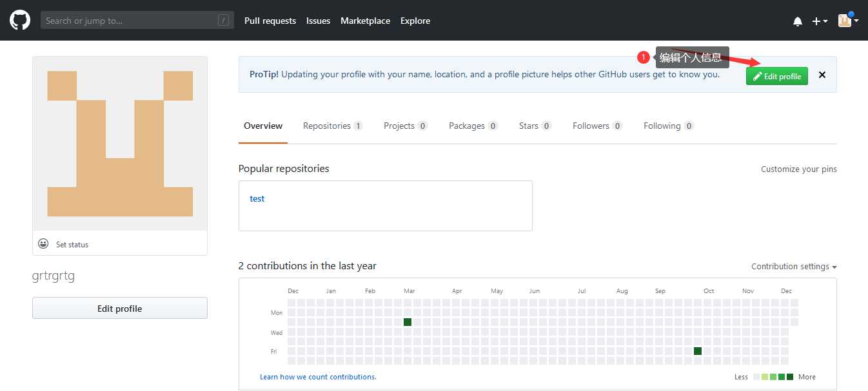Click the ProTip! bold text
868x391 pixels.
coord(264,74)
